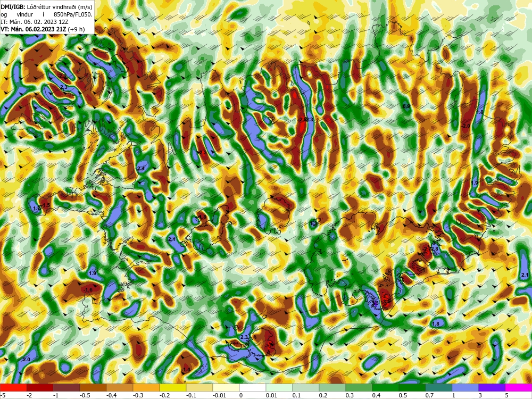Image resolution: width=532 pixels, height=399 pixels.
Task: Click the magenta swatch after 5
Action: (519, 387)
